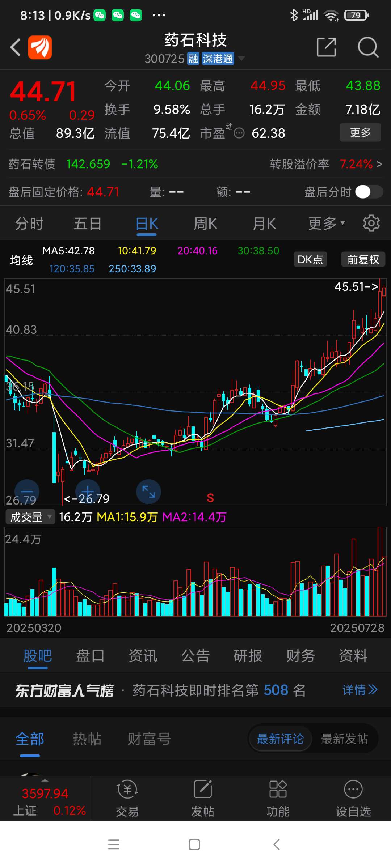The width and height of the screenshot is (391, 868).
Task: Open the 市盈 info bubble icon
Action: (x=239, y=133)
